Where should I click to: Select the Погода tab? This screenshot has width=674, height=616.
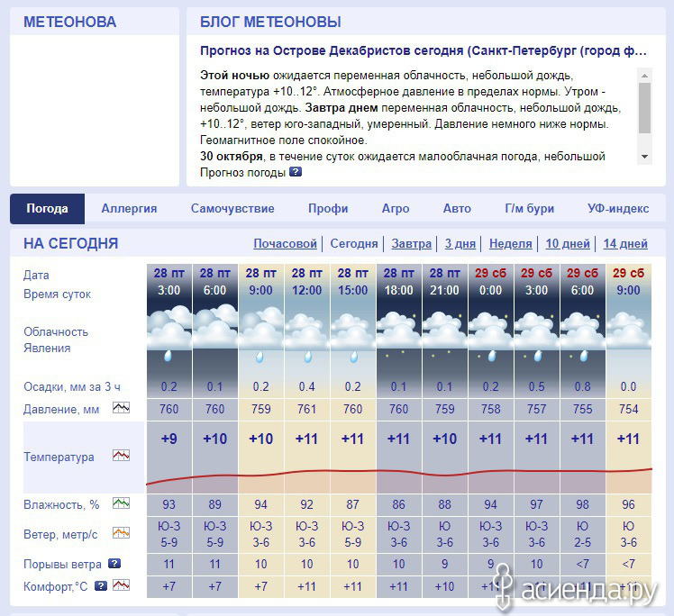coord(47,208)
